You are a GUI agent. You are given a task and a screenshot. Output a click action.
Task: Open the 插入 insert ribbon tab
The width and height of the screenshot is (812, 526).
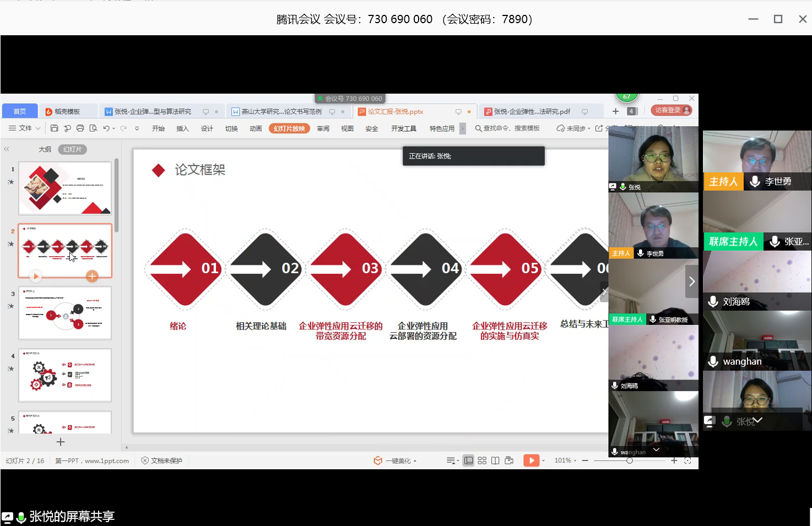point(182,128)
